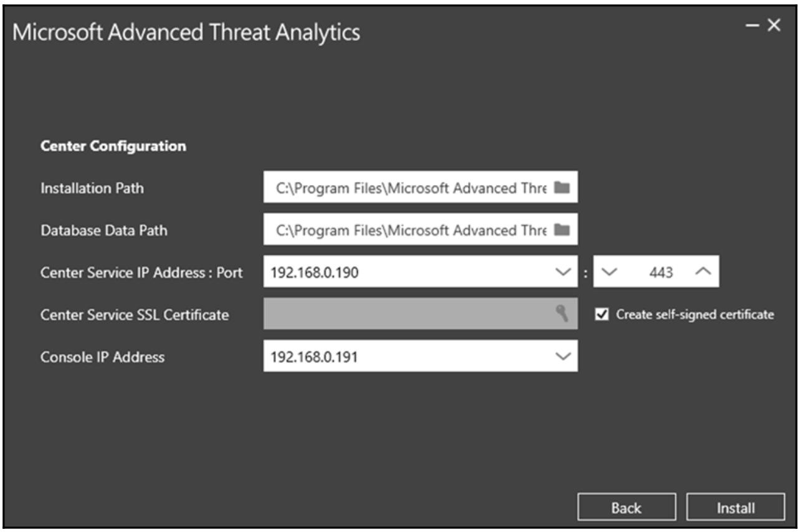Viewport: 800px width, 532px height.
Task: Click inside the Installation Path text box
Action: (x=411, y=188)
